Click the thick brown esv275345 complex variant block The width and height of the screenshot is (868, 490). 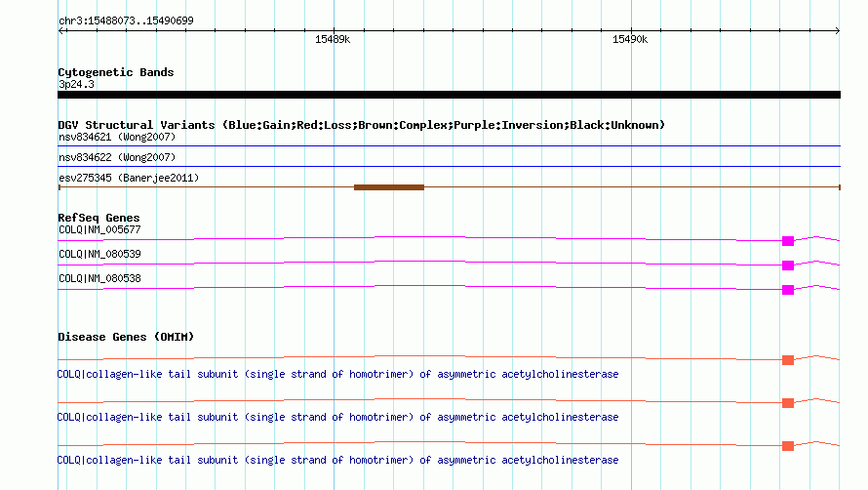389,187
